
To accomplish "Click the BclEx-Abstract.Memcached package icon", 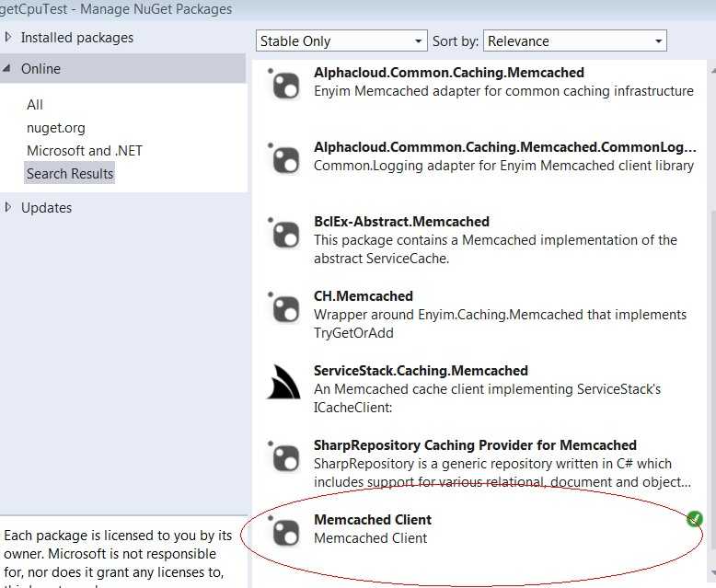I will pyautogui.click(x=285, y=234).
